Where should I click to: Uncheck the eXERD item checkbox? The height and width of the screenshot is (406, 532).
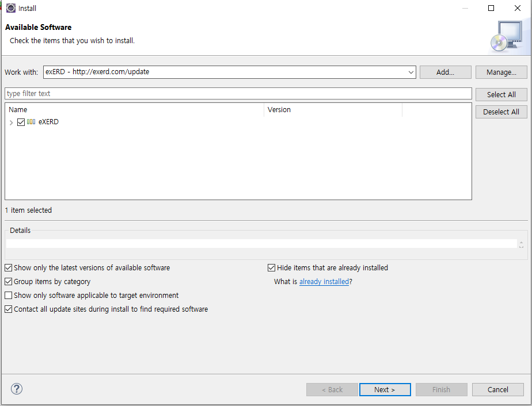21,122
